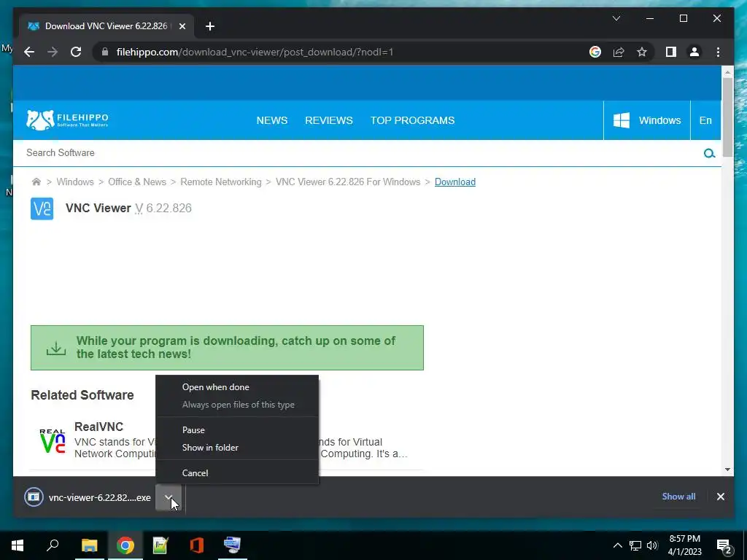747x560 pixels.
Task: Open the side panel icon
Action: (x=671, y=52)
